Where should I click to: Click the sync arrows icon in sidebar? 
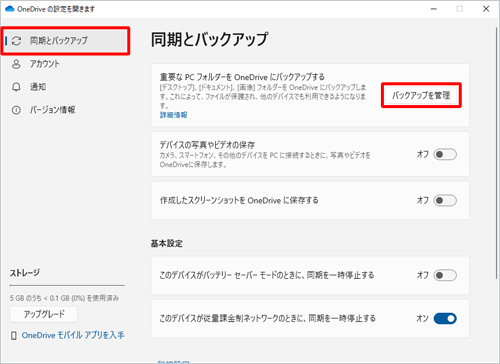click(16, 41)
